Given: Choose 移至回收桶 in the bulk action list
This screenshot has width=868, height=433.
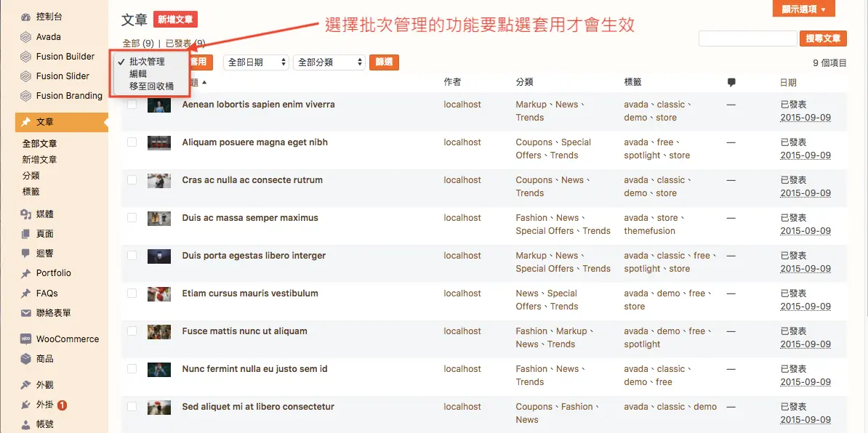Looking at the screenshot, I should point(152,86).
